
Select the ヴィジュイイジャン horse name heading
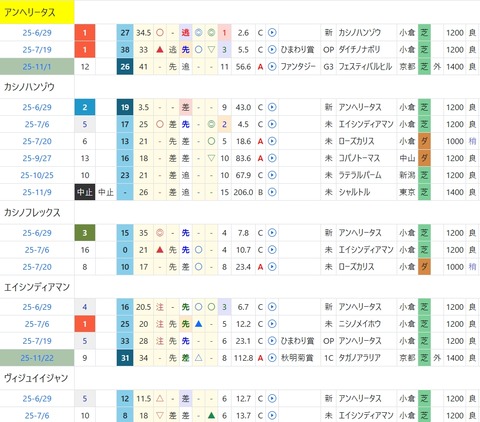tap(36, 378)
